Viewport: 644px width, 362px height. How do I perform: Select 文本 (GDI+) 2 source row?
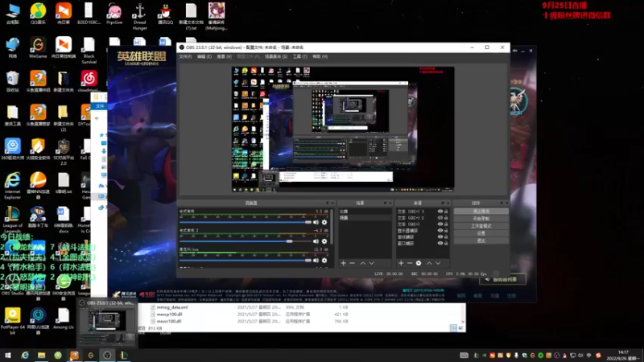point(422,217)
